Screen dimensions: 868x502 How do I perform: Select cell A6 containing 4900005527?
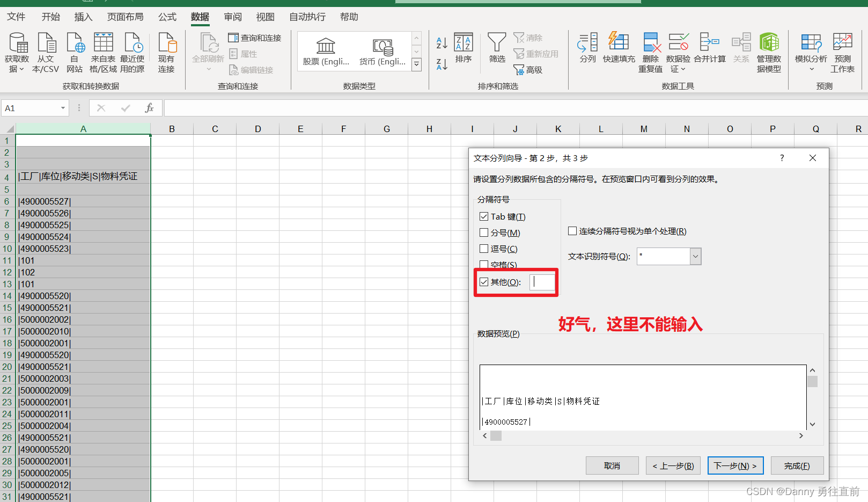click(83, 201)
